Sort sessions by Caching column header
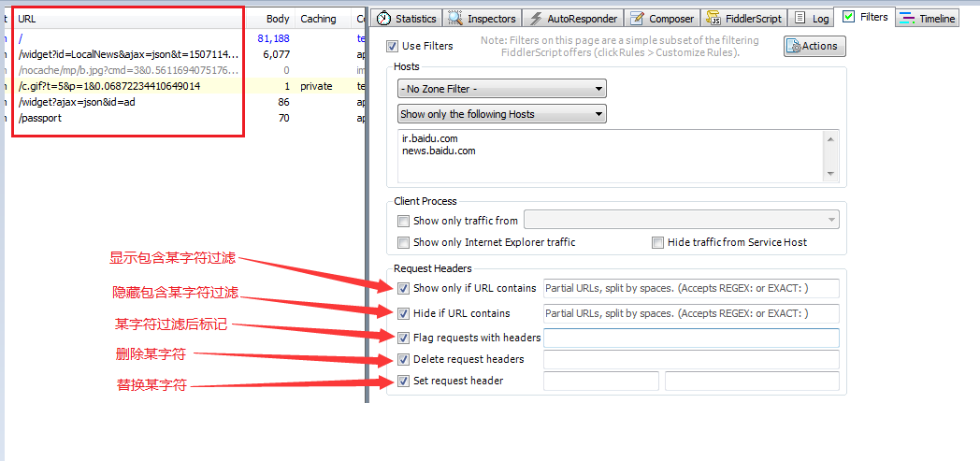 tap(324, 19)
